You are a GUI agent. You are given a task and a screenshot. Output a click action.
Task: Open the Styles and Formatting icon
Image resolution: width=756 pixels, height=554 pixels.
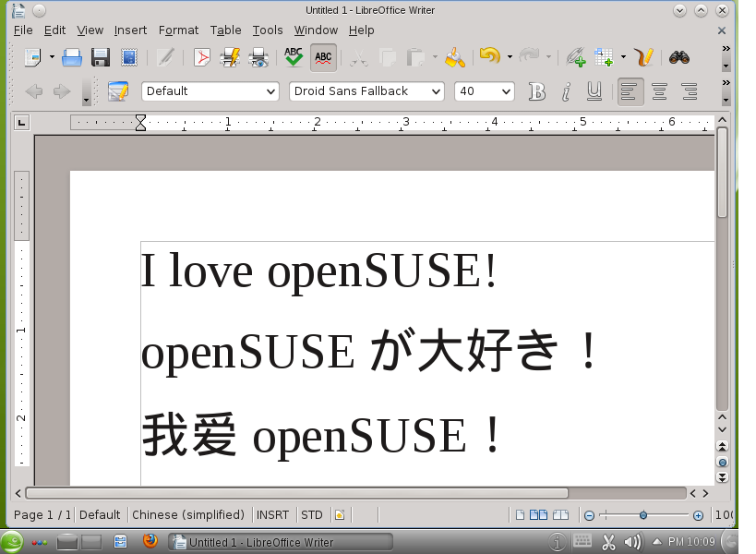(x=117, y=91)
